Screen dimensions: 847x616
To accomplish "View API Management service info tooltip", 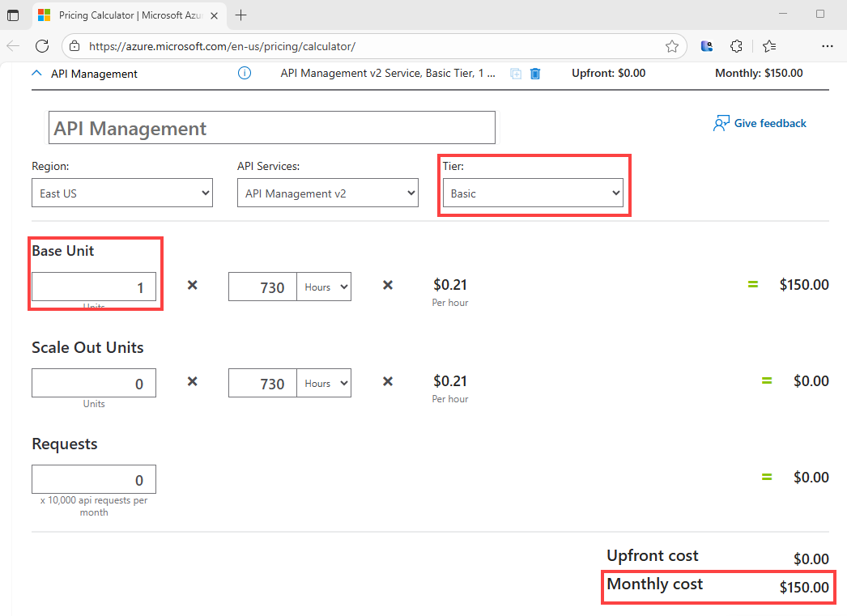I will point(244,73).
